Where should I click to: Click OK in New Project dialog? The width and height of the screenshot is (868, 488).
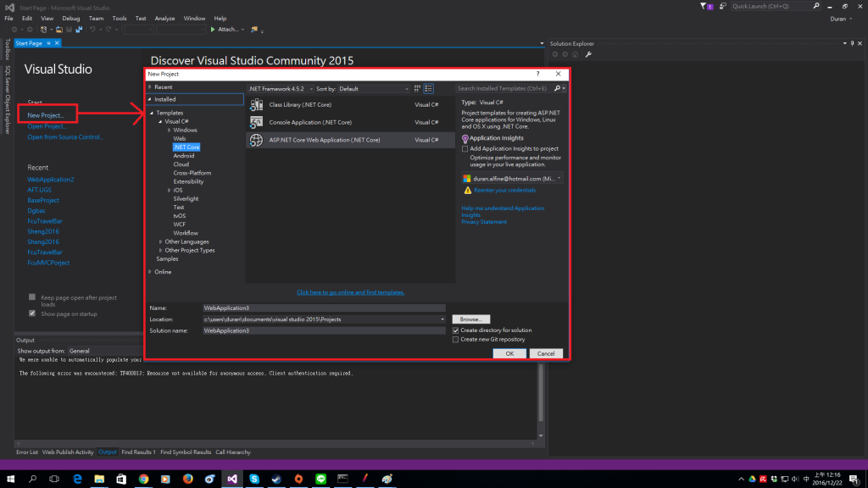click(x=509, y=353)
